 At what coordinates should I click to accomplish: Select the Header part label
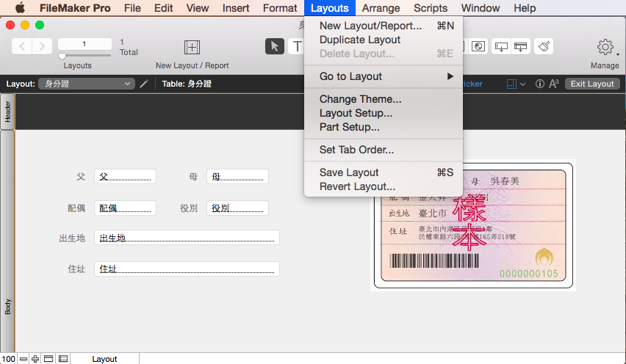[x=7, y=112]
